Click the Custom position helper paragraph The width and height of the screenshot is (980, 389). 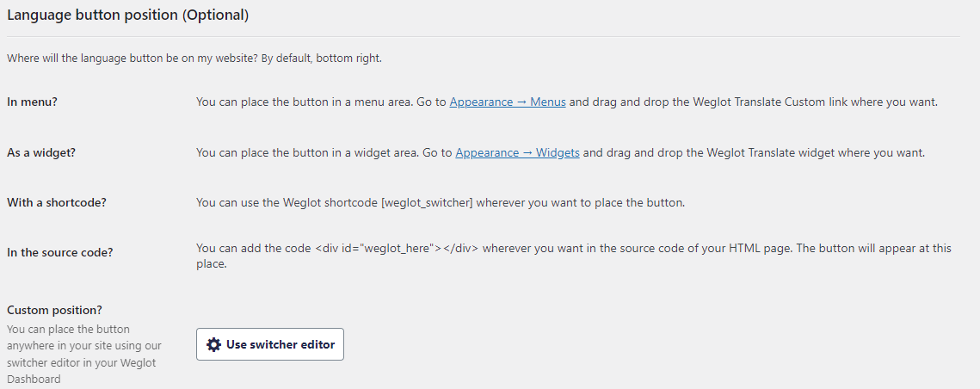[82, 354]
